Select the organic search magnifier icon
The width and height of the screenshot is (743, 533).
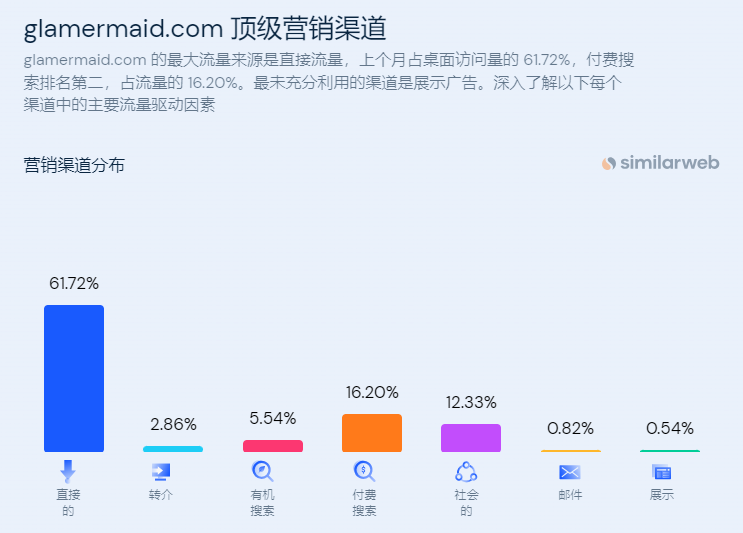pos(262,471)
